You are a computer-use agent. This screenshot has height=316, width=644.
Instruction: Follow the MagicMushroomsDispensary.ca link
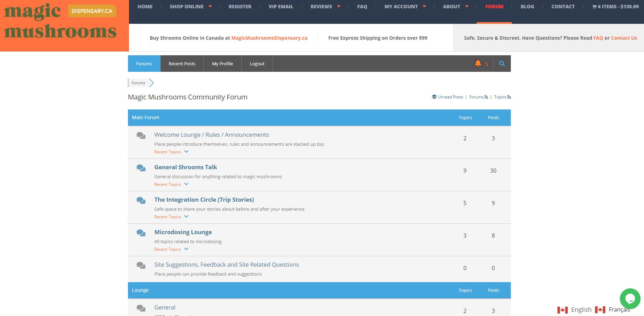(x=269, y=38)
